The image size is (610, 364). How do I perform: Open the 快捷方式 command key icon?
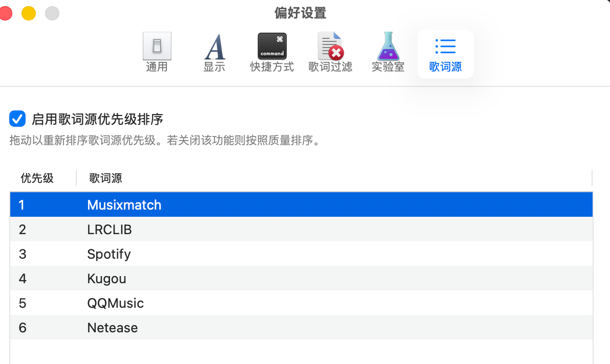pos(272,47)
